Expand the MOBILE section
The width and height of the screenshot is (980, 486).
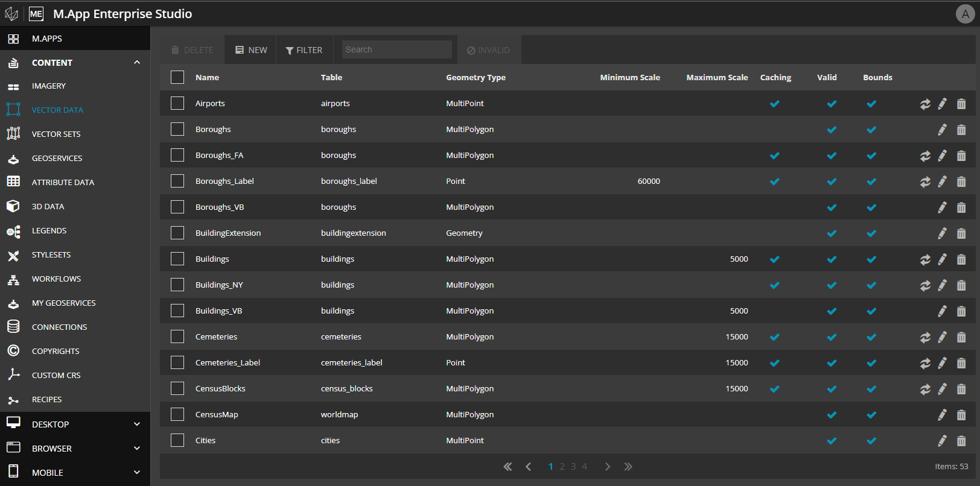[x=137, y=473]
